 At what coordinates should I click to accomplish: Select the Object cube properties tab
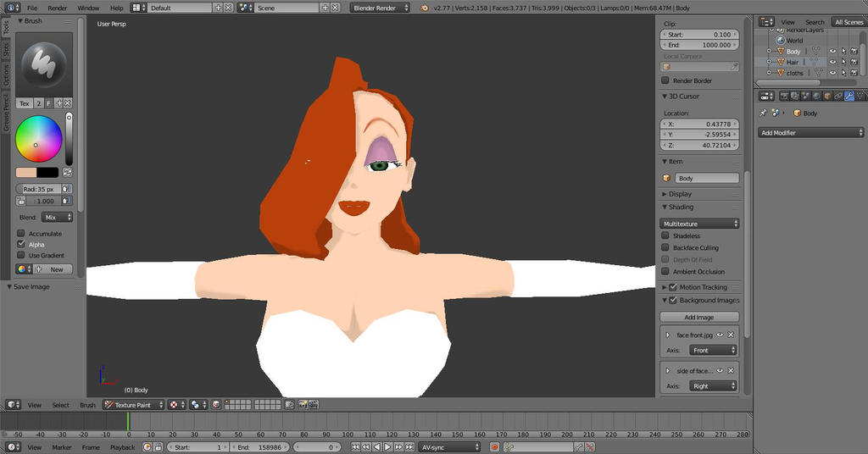point(827,97)
